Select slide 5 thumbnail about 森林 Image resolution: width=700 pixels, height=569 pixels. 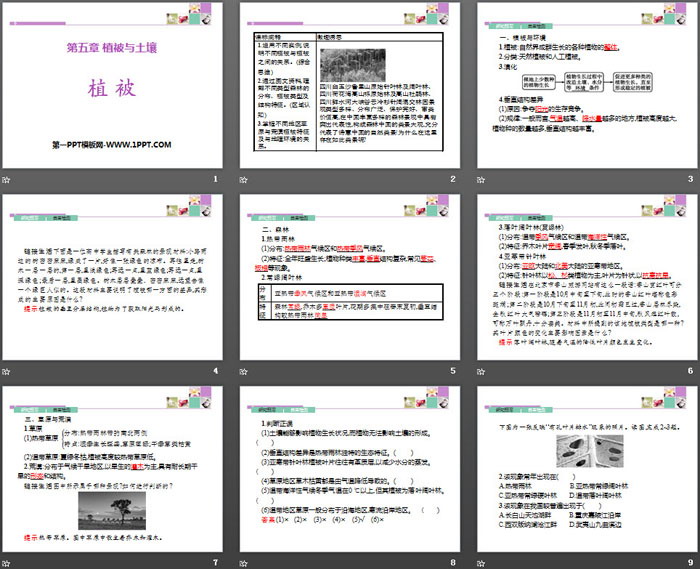click(350, 277)
